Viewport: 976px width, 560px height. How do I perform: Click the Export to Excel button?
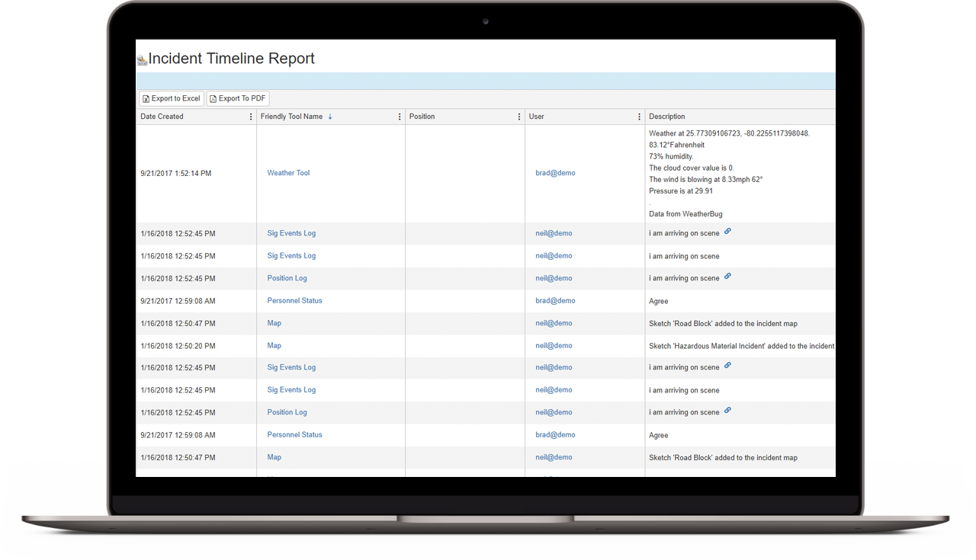(x=171, y=98)
